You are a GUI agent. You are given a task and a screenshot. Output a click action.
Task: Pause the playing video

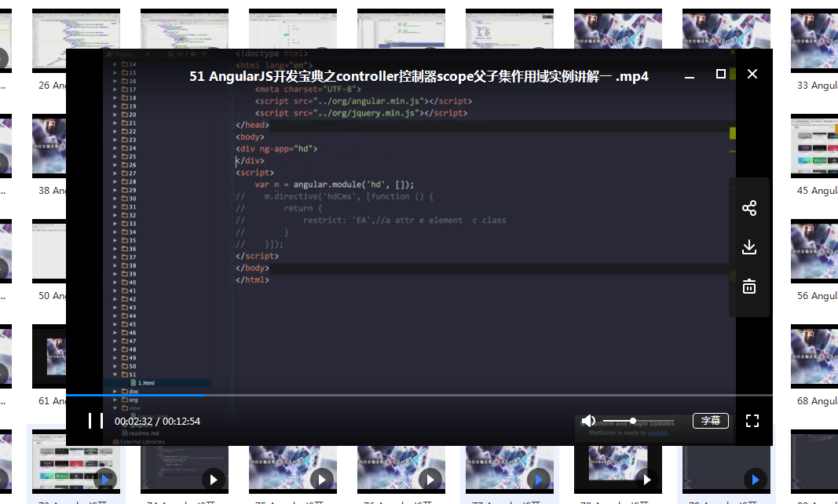tap(96, 421)
